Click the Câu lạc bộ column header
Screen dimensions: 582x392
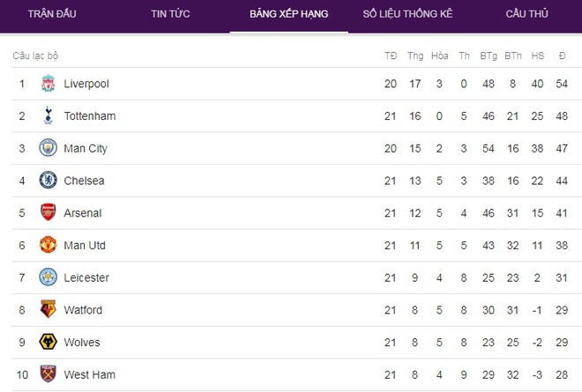[35, 56]
